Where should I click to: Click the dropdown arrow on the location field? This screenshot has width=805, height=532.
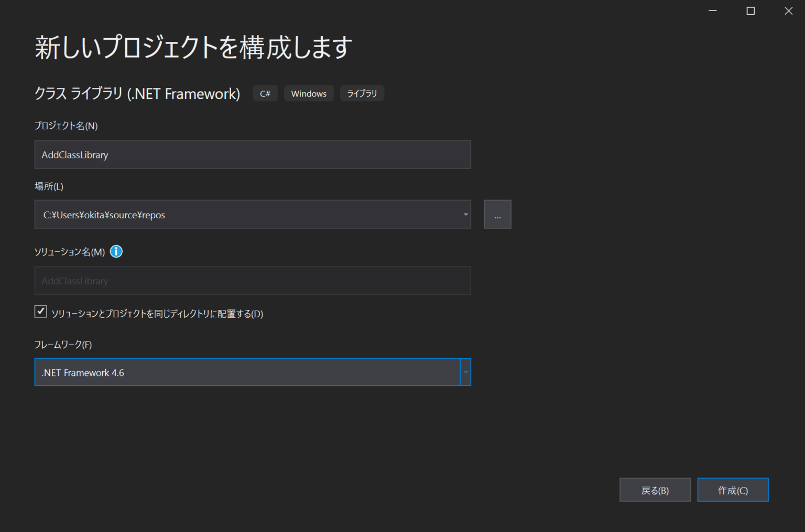(464, 214)
